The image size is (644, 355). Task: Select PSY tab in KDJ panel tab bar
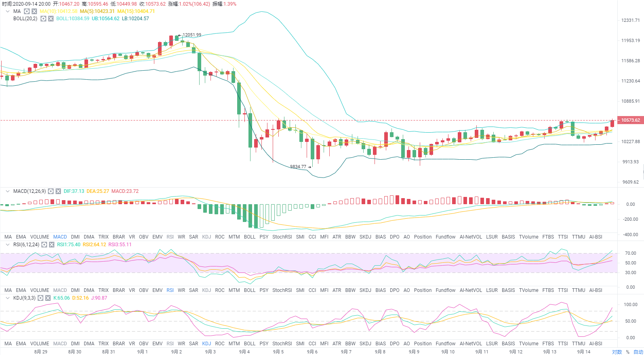[264, 344]
